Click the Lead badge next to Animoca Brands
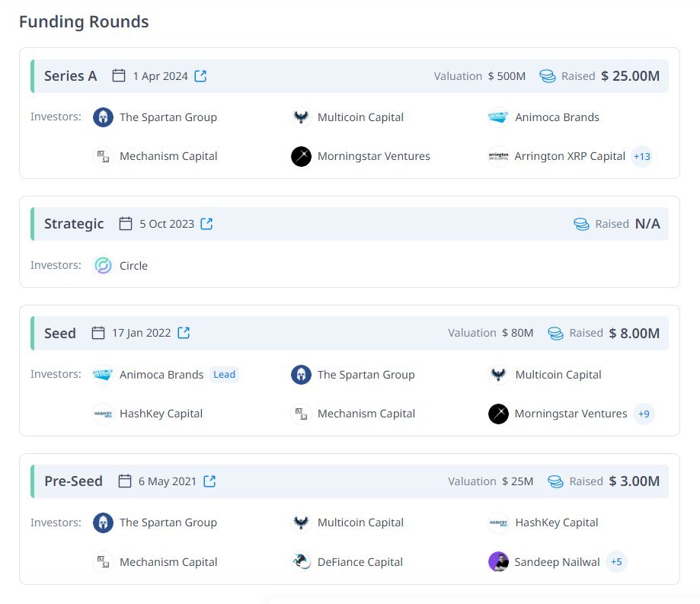700x604 pixels. coord(224,375)
